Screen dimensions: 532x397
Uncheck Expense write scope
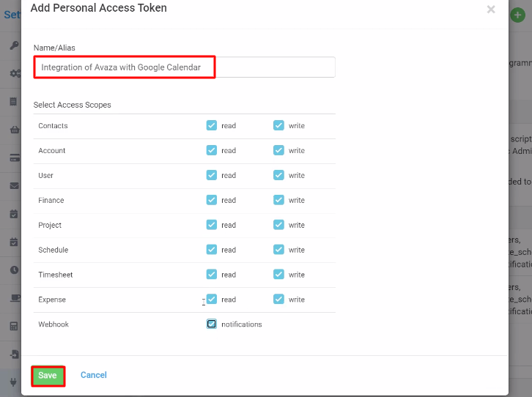(x=278, y=299)
